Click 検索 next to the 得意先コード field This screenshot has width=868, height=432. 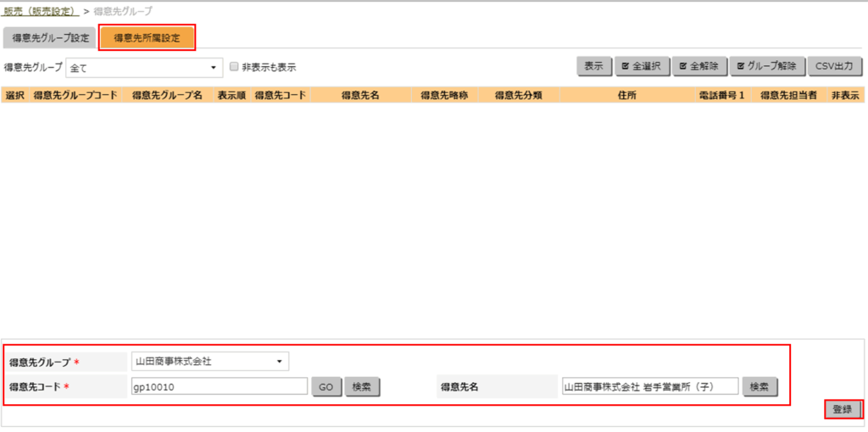pos(362,386)
